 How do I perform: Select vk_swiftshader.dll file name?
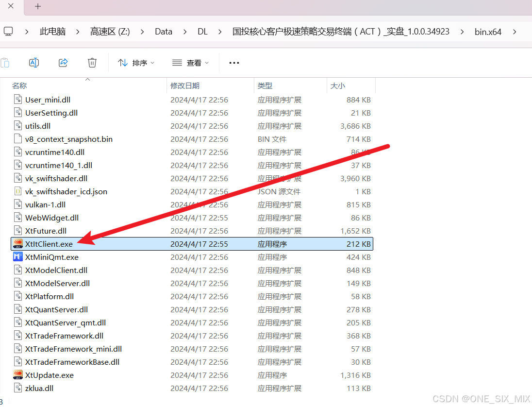(56, 178)
